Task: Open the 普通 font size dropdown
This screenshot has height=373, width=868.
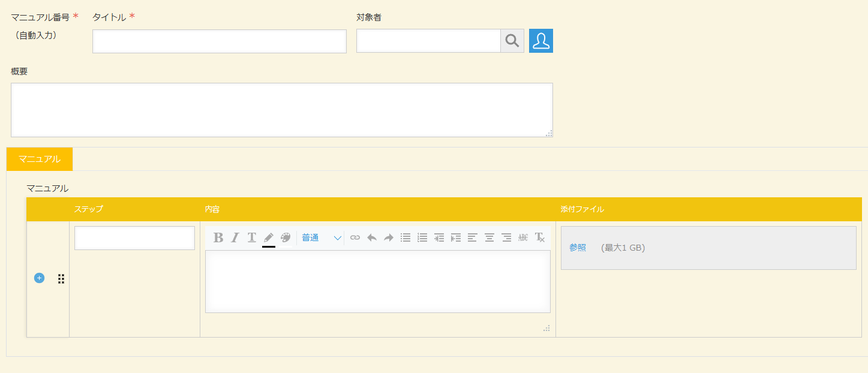Action: 322,237
